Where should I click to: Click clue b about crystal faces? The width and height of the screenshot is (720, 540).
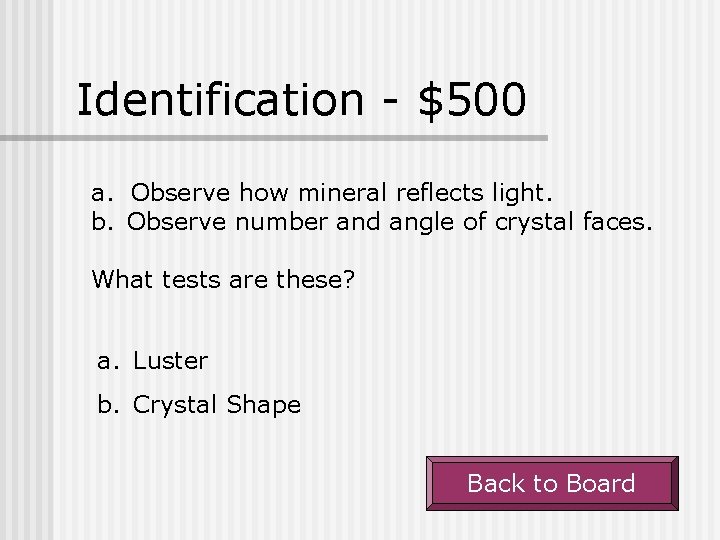pyautogui.click(x=372, y=222)
